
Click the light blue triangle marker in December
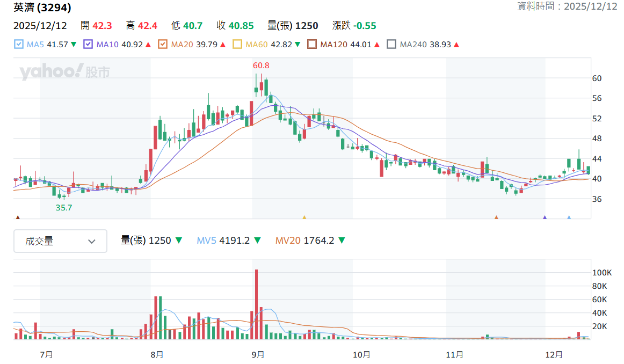(x=569, y=217)
